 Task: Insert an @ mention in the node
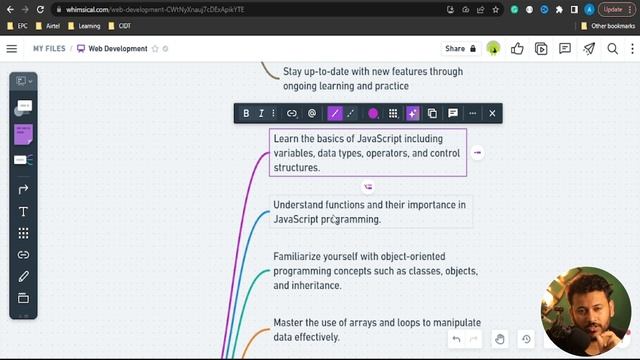312,113
